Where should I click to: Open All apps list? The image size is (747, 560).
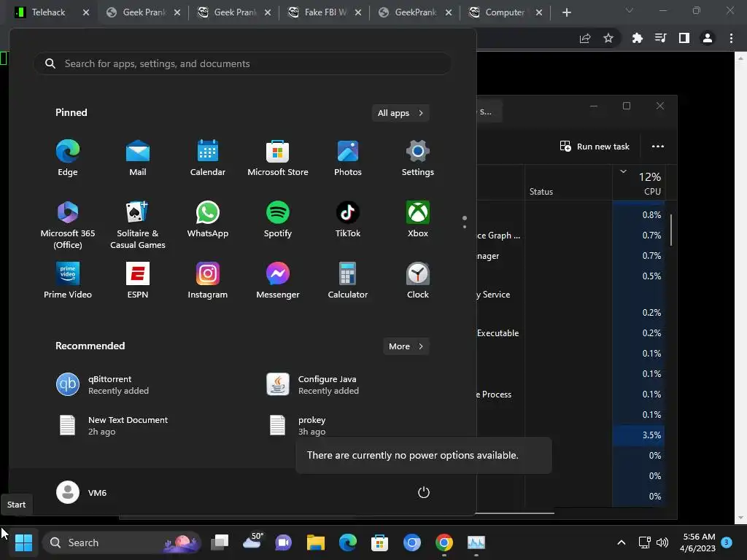[x=400, y=113]
